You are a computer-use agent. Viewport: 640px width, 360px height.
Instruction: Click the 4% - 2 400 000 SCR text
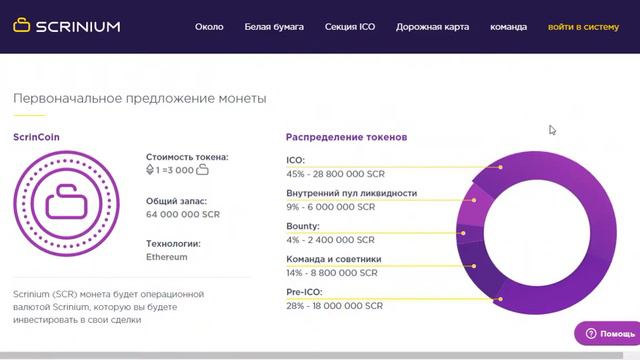point(330,240)
